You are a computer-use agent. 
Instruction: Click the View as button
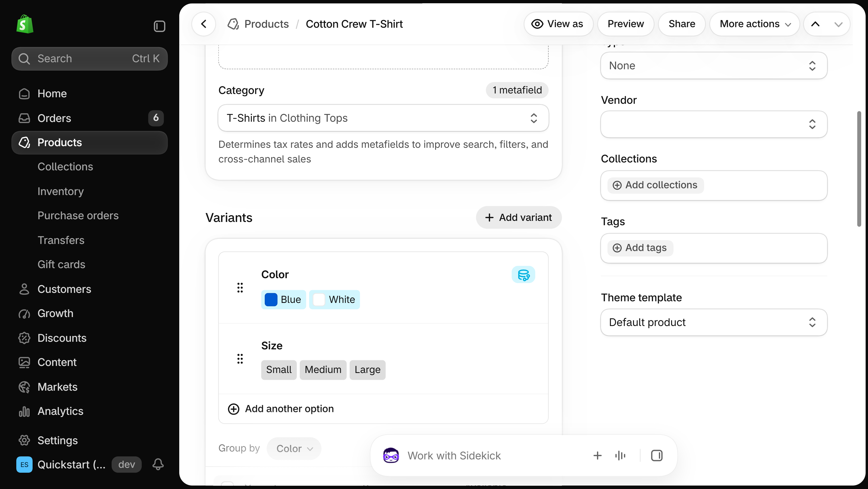tap(558, 24)
